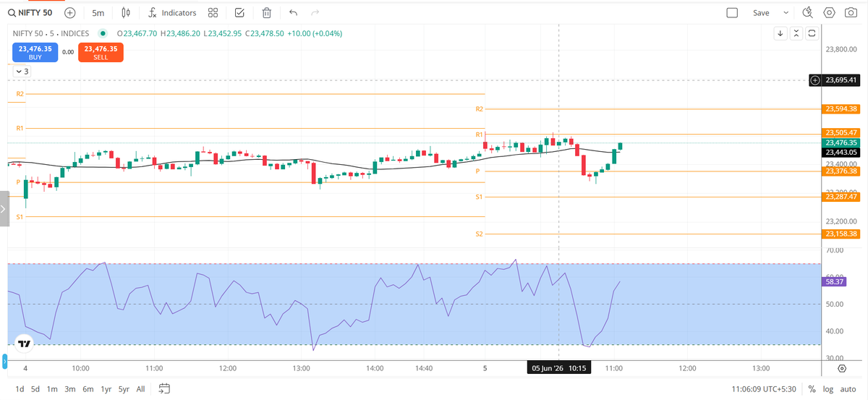Click the Indicators text button
The image size is (868, 400).
click(179, 13)
